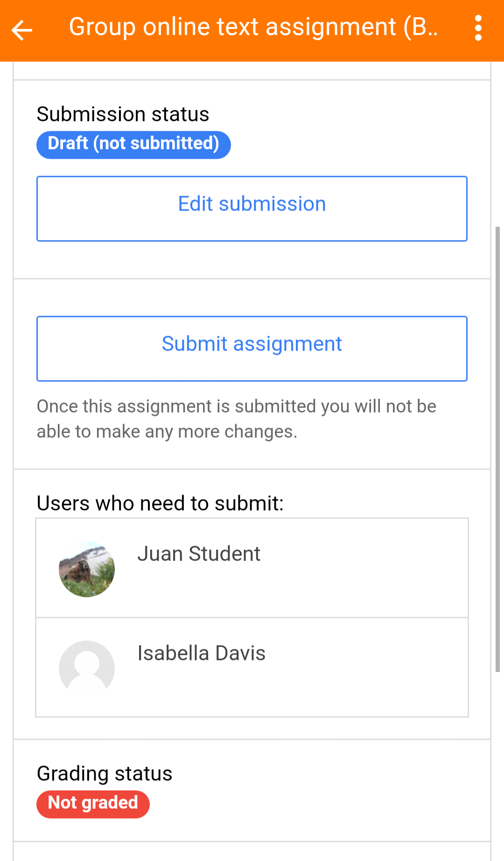Screen dimensions: 504x861
Task: Tap the Submission status heading
Action: (123, 114)
